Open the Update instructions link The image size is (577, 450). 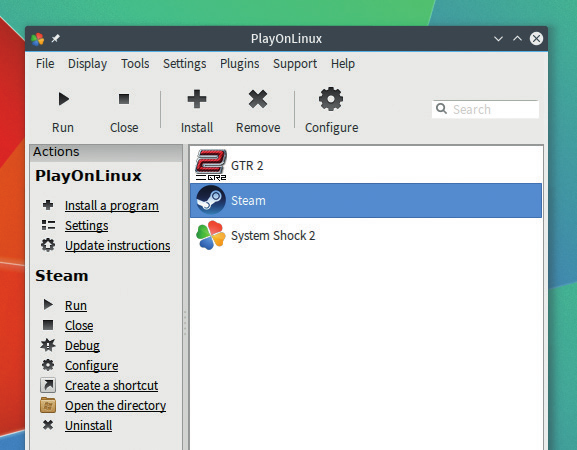tap(117, 245)
